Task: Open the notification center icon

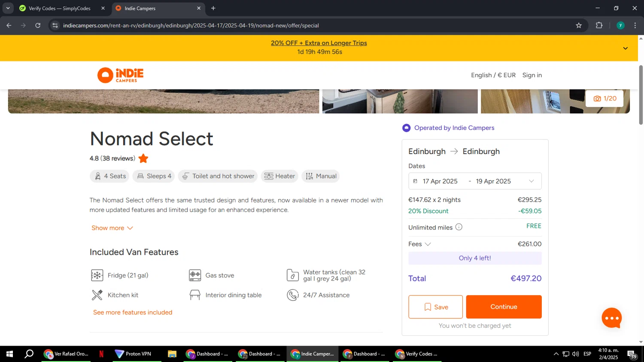Action: click(x=633, y=354)
